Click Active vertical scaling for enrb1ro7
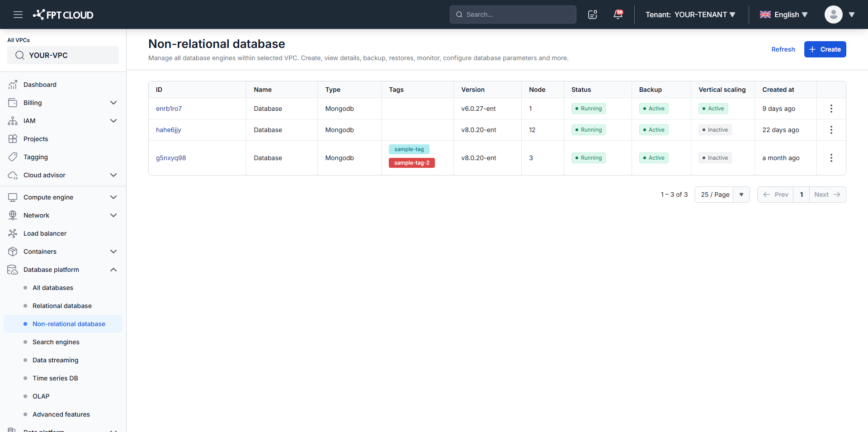 [713, 109]
